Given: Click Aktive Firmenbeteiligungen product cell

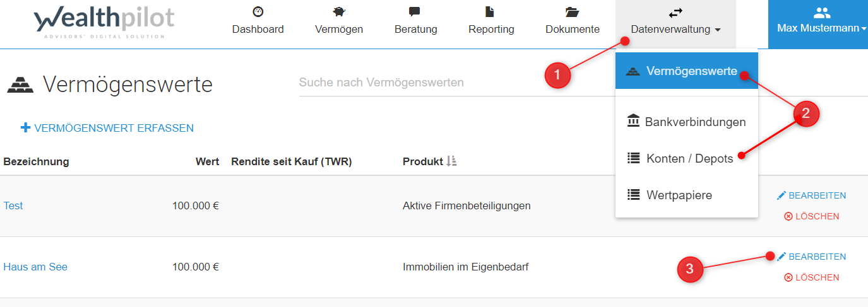Looking at the screenshot, I should (467, 206).
